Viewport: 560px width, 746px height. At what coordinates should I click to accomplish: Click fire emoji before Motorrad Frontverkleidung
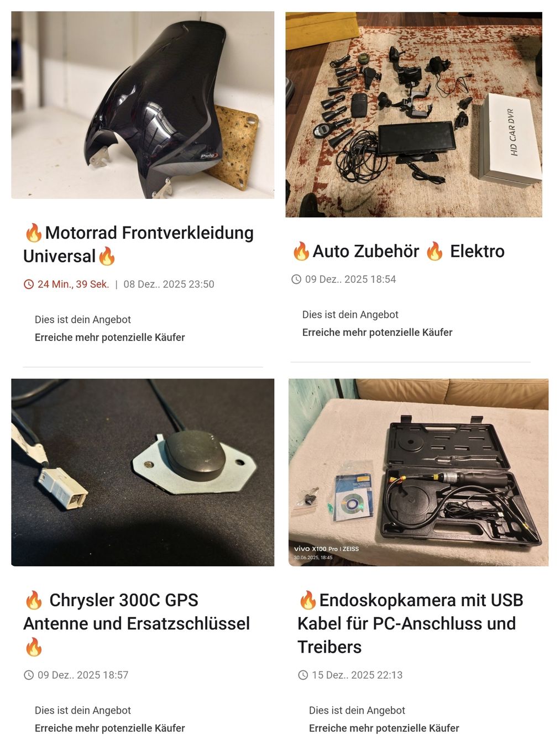(34, 233)
